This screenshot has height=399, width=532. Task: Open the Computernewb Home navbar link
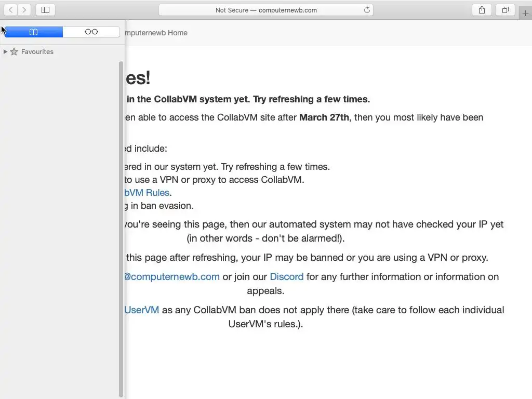[x=156, y=33]
